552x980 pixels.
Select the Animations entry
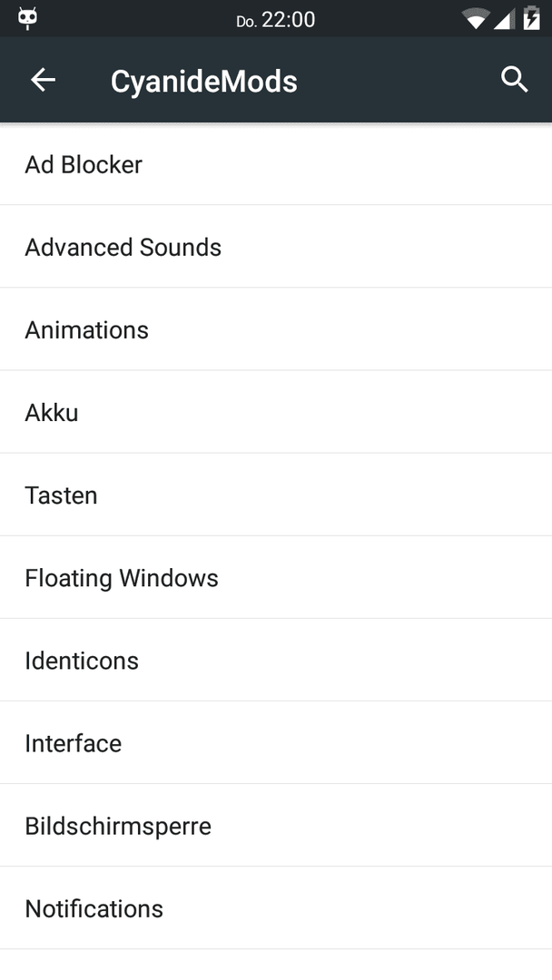[x=276, y=329]
